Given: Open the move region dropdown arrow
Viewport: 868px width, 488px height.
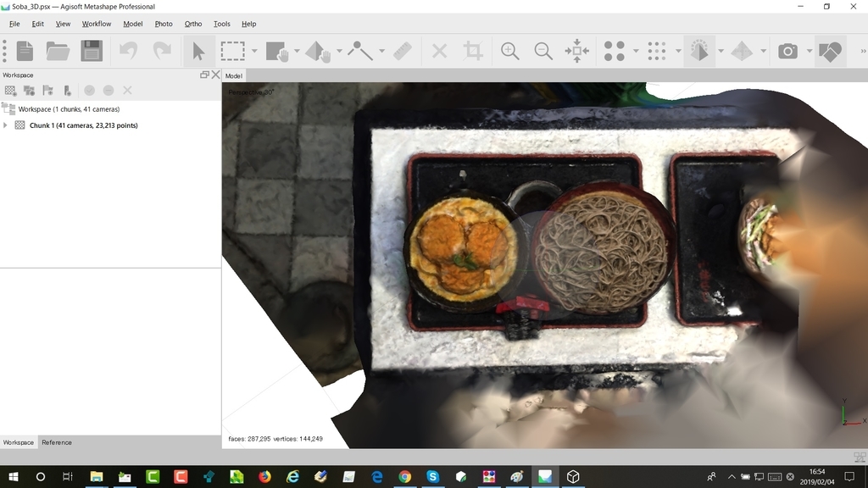Looking at the screenshot, I should pyautogui.click(x=298, y=51).
